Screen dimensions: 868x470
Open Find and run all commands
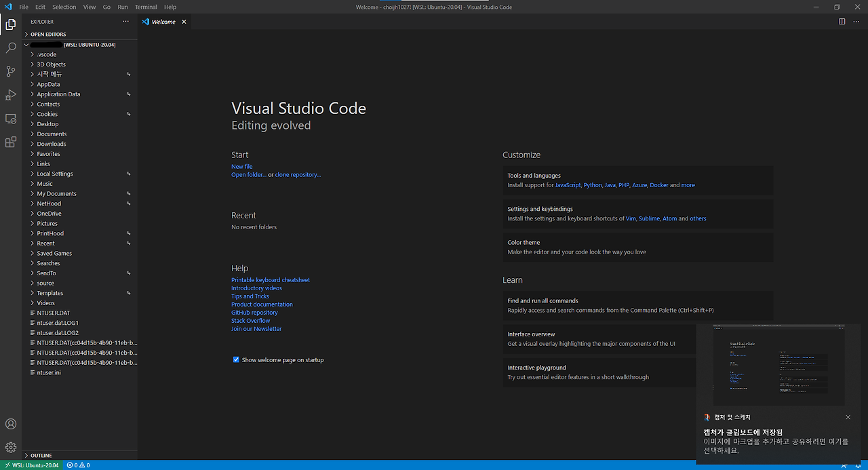[x=637, y=306]
